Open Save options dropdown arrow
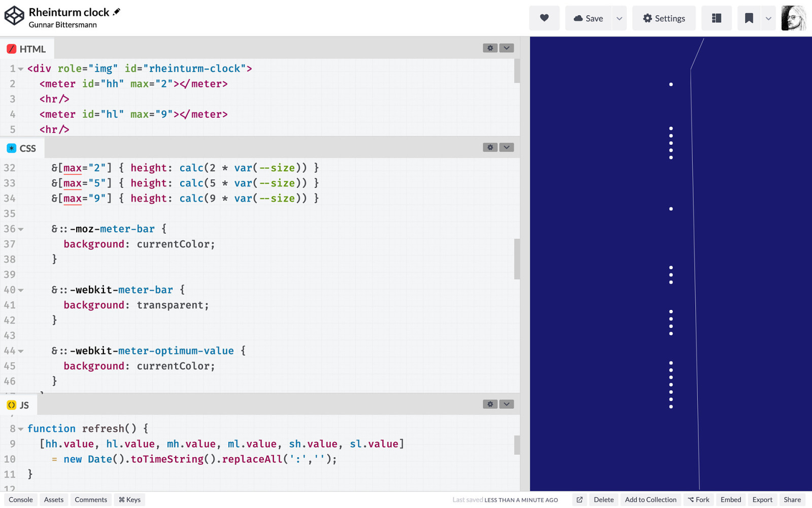 619,18
